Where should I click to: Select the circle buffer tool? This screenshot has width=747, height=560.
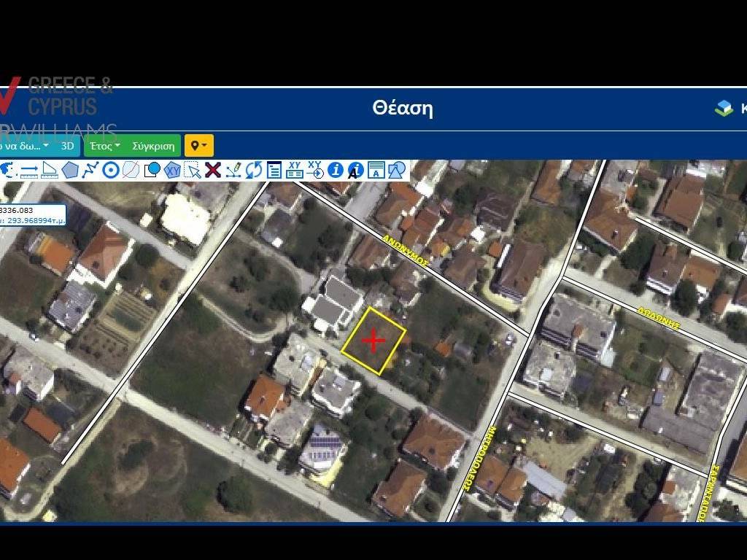coord(111,170)
